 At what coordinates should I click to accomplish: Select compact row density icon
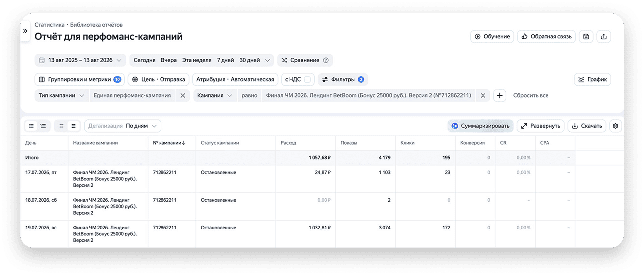61,126
